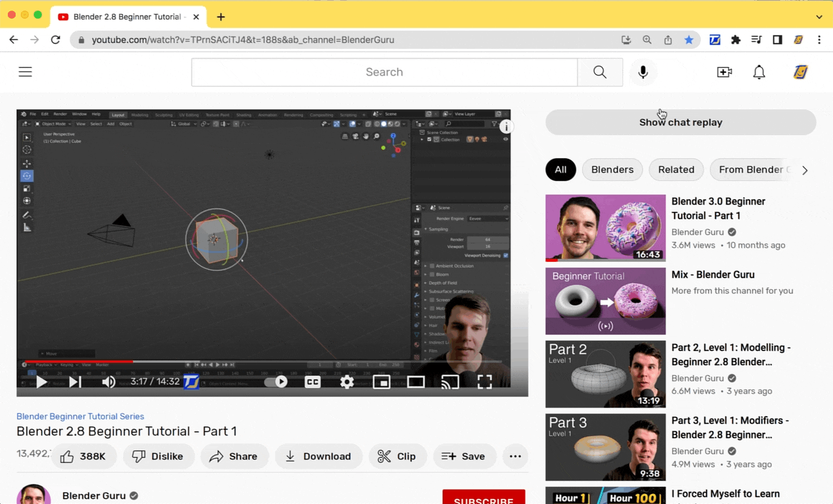
Task: Enter full screen mode on video
Action: [484, 382]
